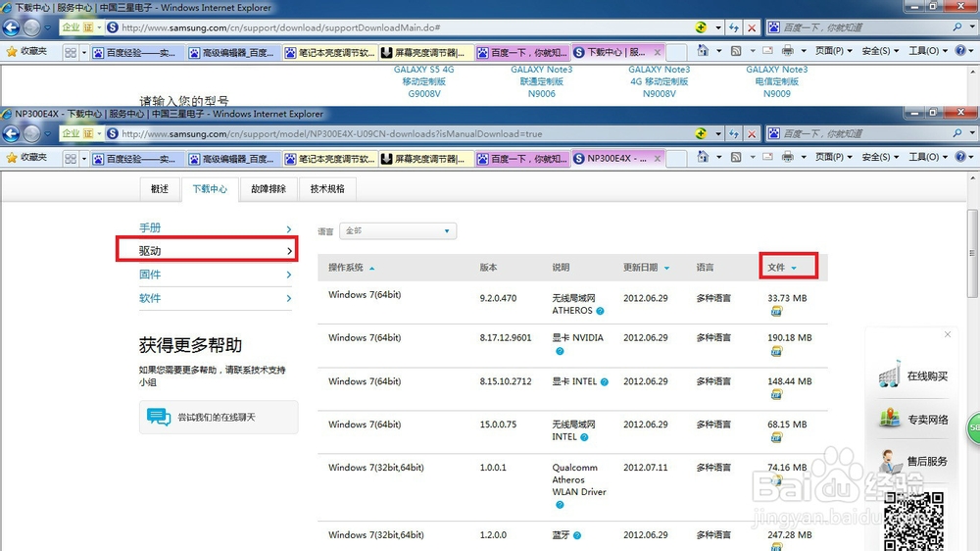
Task: Click Forward button in front NP300E4X window
Action: 32,134
